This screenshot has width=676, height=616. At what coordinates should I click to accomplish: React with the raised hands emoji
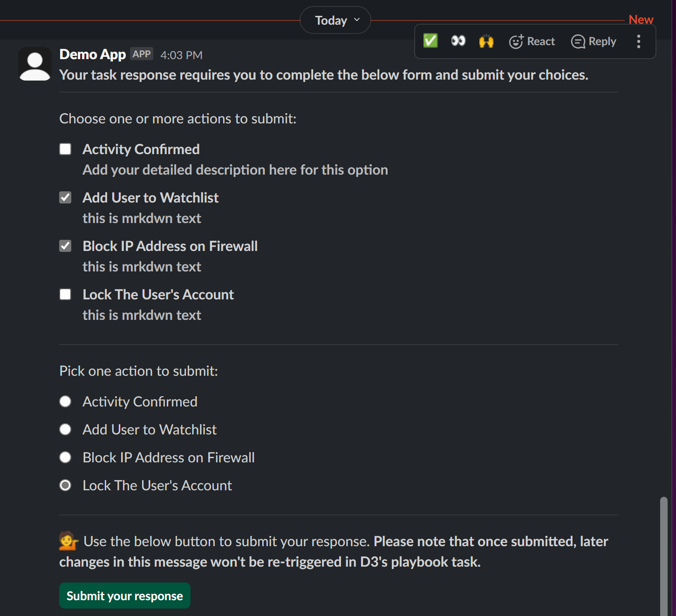[486, 41]
